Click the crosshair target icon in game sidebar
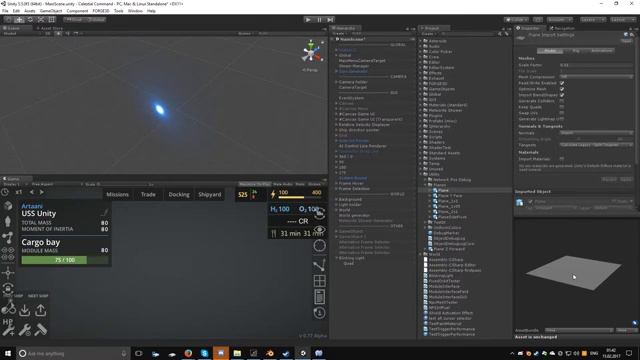640x360 pixels. [8, 273]
